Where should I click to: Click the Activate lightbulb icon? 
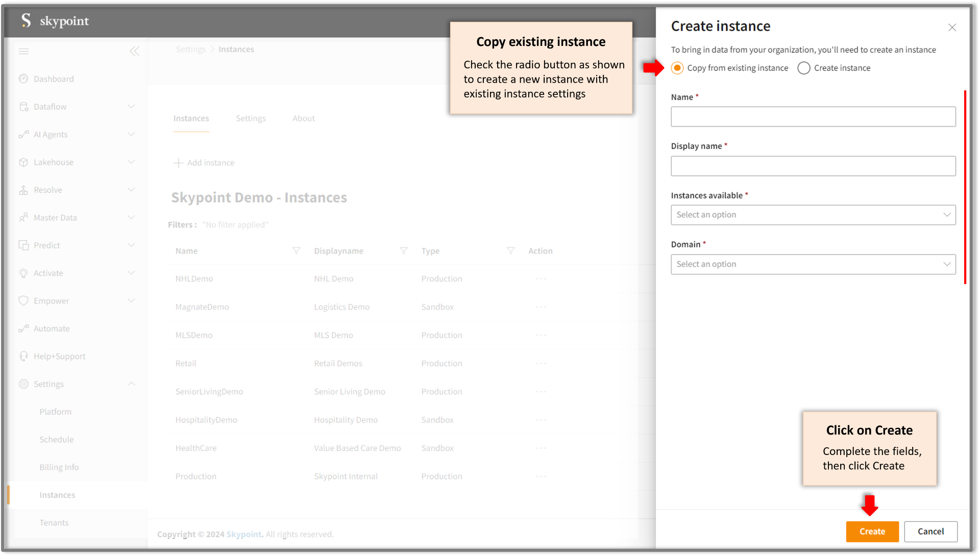coord(23,273)
